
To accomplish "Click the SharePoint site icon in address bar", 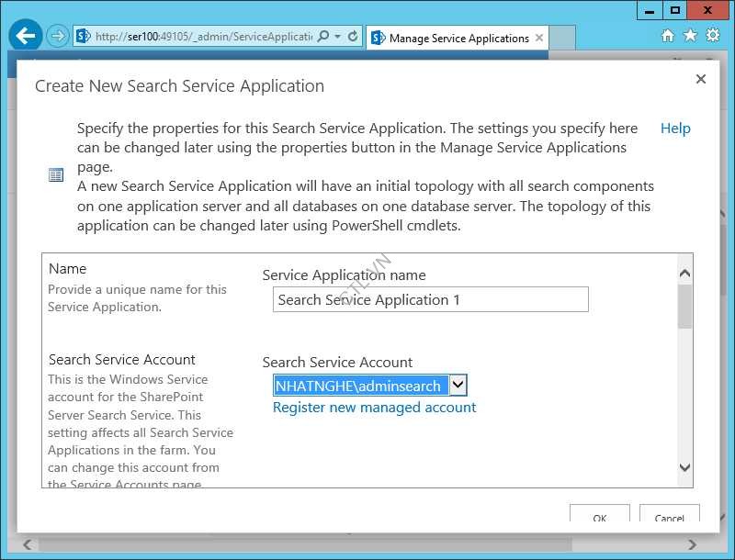I will [83, 36].
